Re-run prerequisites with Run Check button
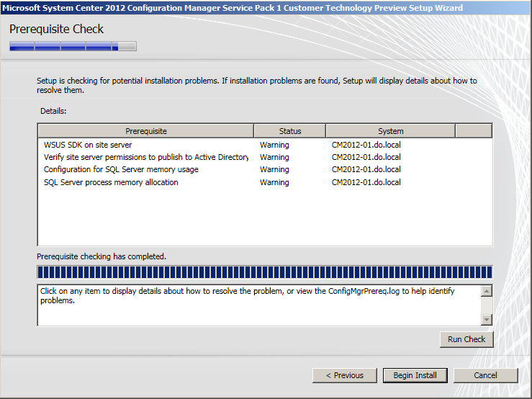The image size is (532, 399). tap(466, 339)
